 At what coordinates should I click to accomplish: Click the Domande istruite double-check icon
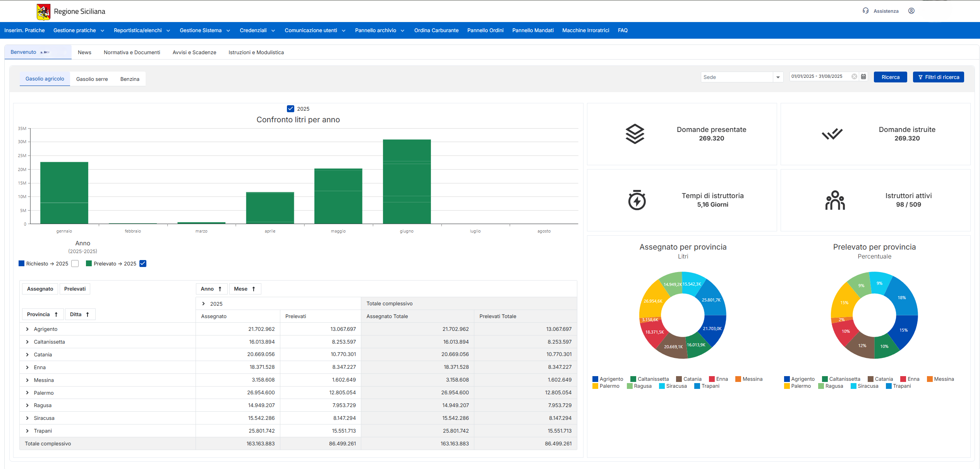pos(832,134)
